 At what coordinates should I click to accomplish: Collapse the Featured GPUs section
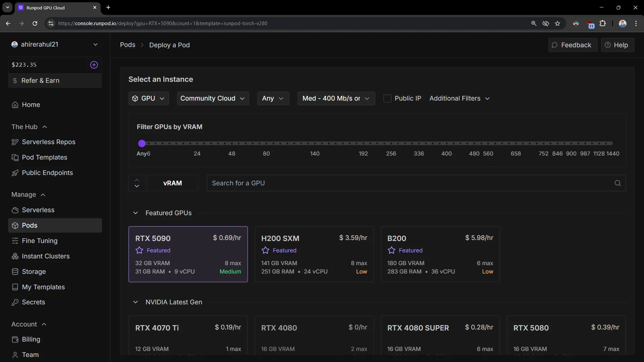pos(136,213)
